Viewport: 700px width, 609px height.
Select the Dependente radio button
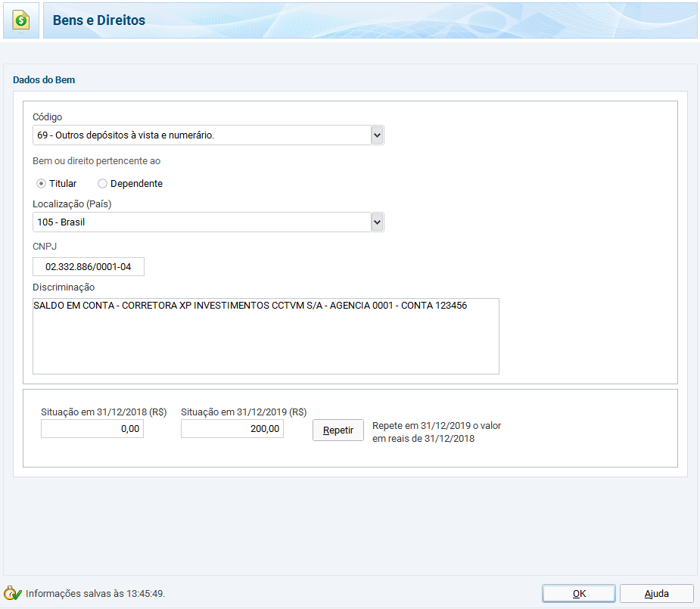point(102,184)
